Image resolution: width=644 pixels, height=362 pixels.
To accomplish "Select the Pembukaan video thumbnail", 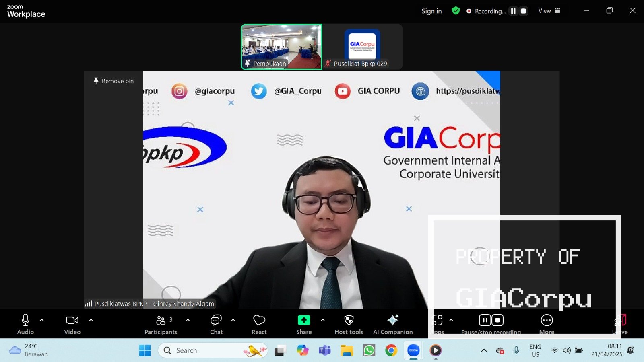I will click(x=281, y=46).
